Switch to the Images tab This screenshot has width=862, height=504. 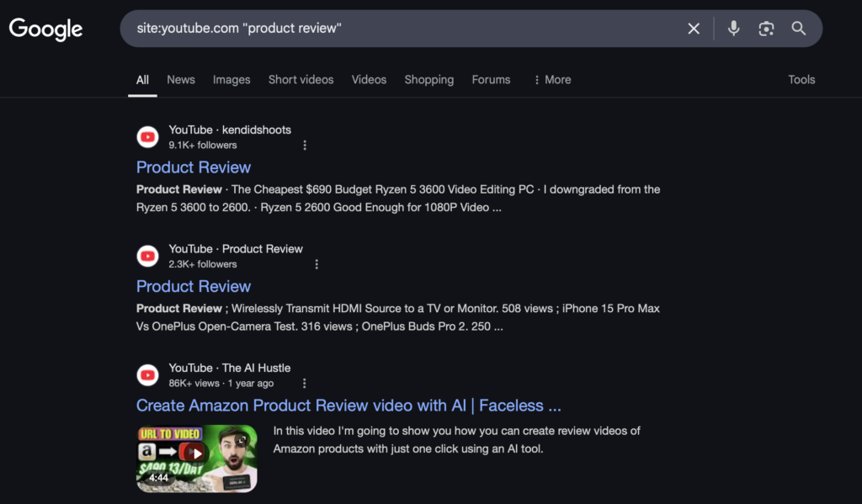click(231, 80)
